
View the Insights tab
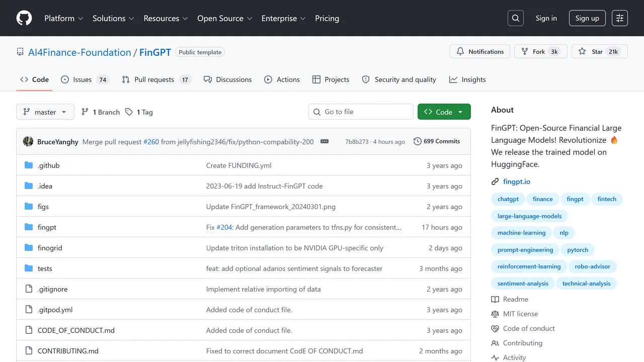467,79
